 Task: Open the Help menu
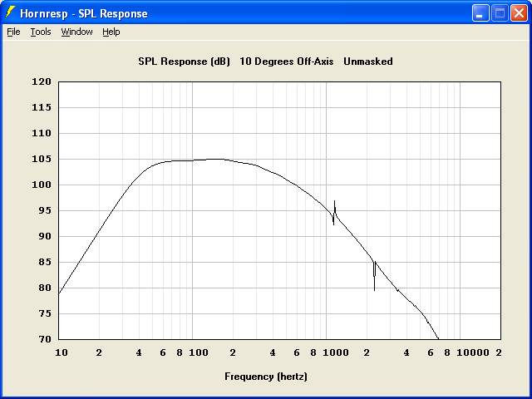point(111,32)
